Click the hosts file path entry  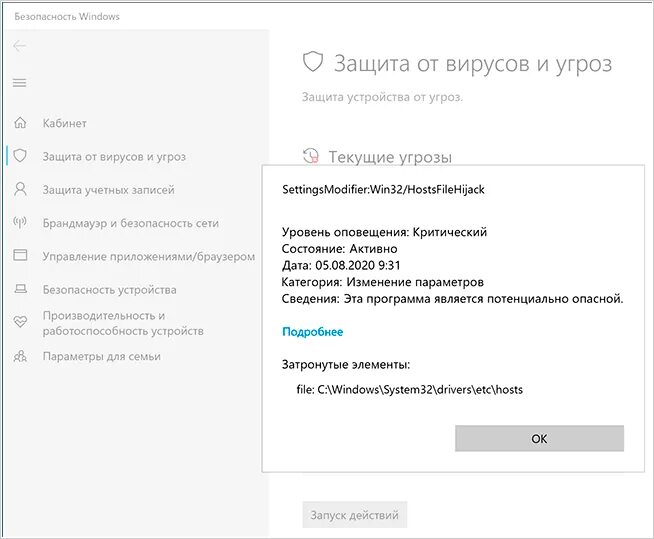point(410,390)
